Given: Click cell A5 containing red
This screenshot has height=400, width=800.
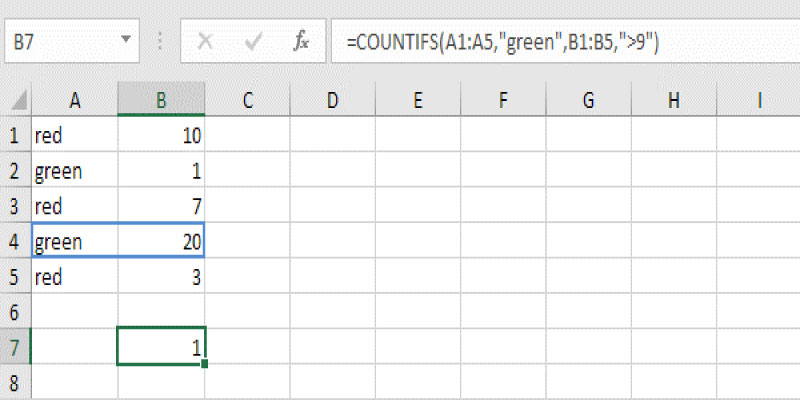Looking at the screenshot, I should [x=75, y=277].
